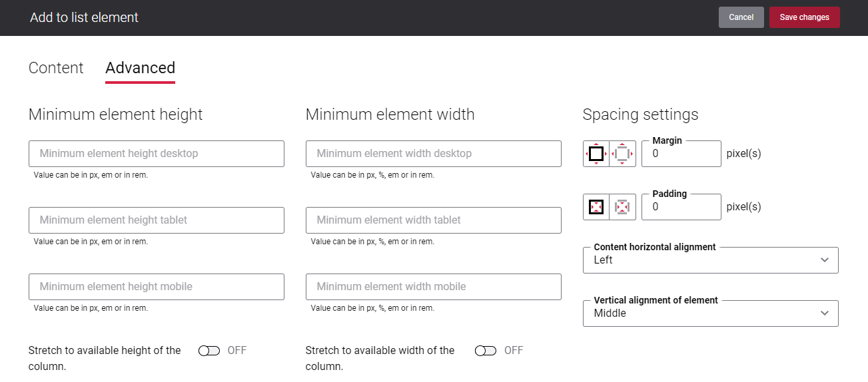Select the individual sides padding icon
868x382 pixels.
click(x=622, y=207)
